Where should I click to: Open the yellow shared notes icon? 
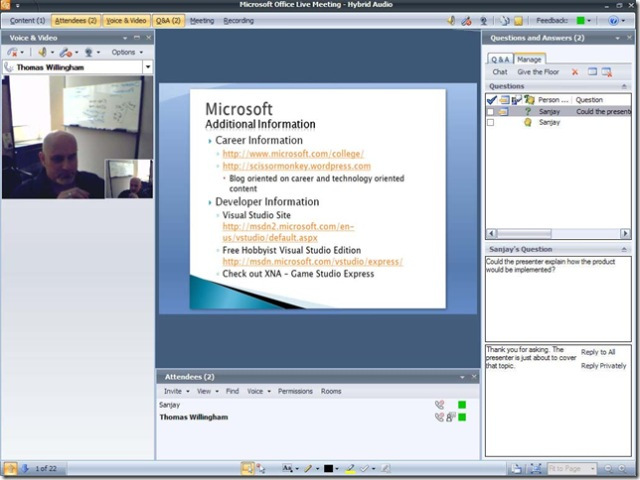click(x=518, y=21)
